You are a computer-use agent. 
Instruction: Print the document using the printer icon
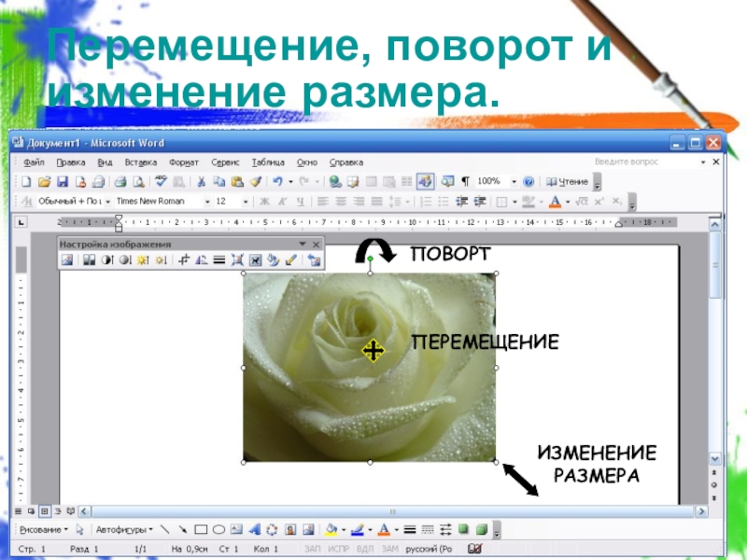coord(120,181)
